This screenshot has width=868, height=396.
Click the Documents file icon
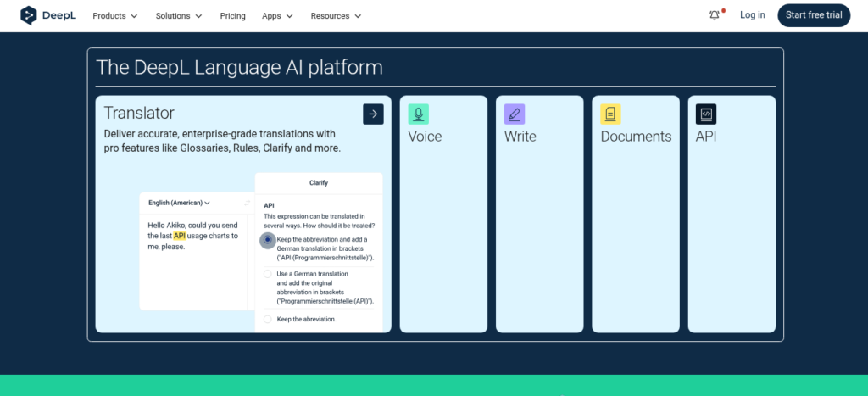(610, 114)
